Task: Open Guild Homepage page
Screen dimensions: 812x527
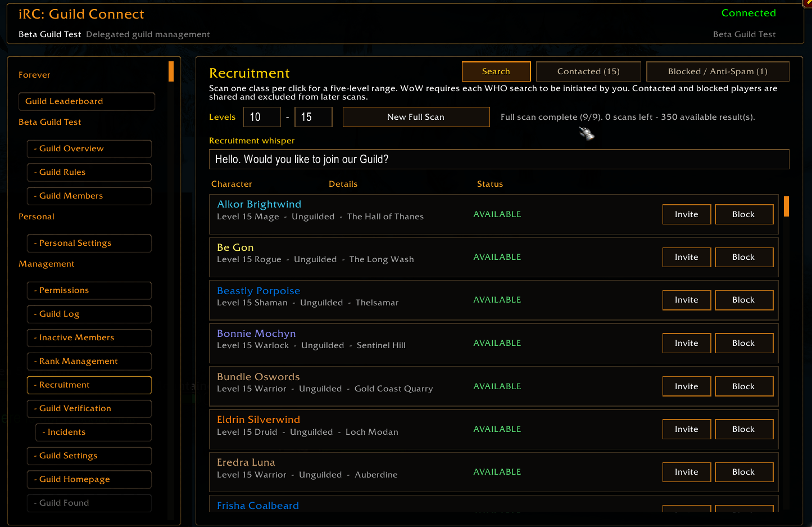Action: click(x=89, y=479)
